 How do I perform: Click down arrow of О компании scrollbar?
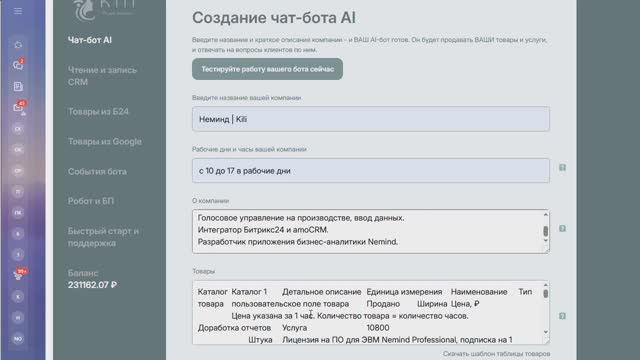[x=546, y=240]
